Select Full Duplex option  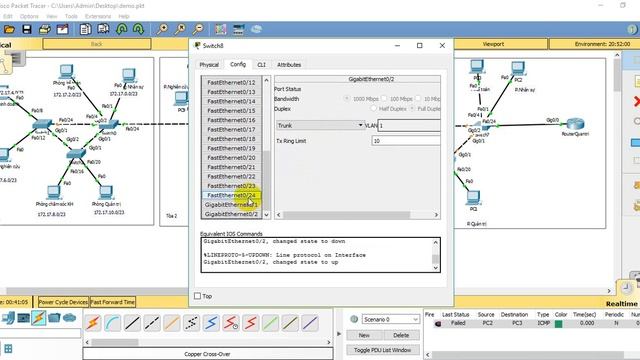tap(412, 109)
